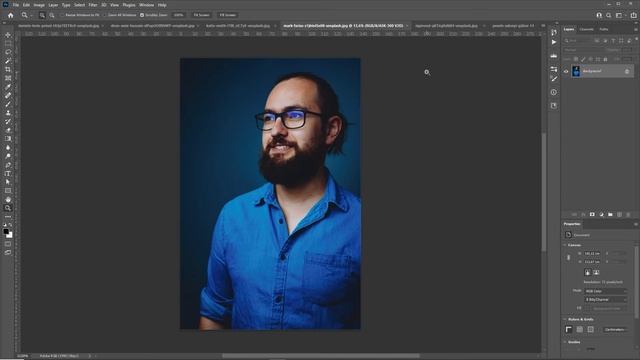This screenshot has width=640, height=360.
Task: Select the Gradient tool
Action: [8, 139]
